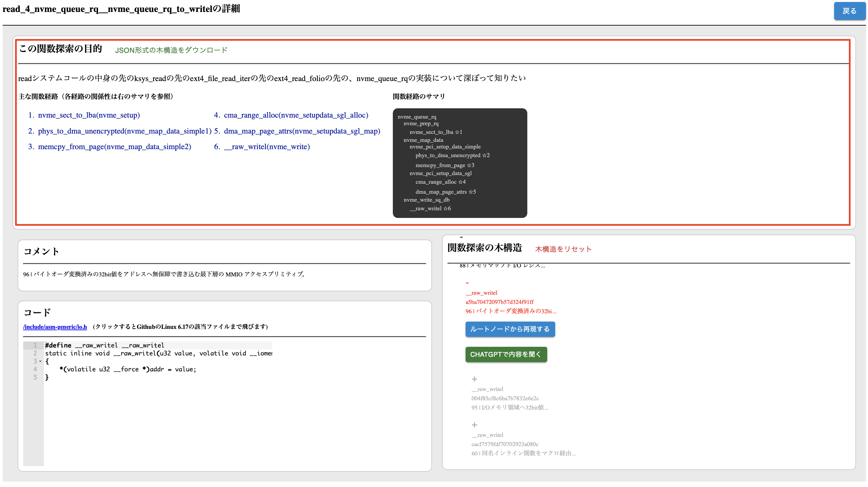Click memcpy_from_page ☆3 in summary
The image size is (868, 487).
[444, 165]
